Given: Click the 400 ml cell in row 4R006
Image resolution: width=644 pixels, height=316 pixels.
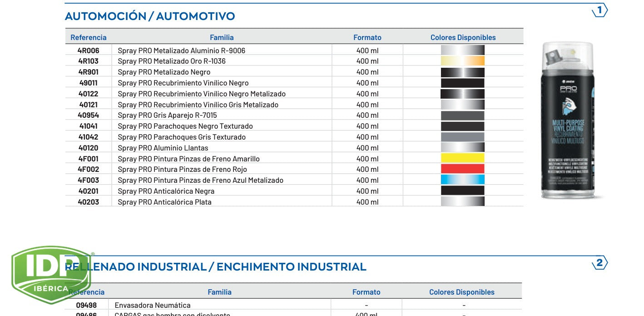Looking at the screenshot, I should (x=367, y=50).
